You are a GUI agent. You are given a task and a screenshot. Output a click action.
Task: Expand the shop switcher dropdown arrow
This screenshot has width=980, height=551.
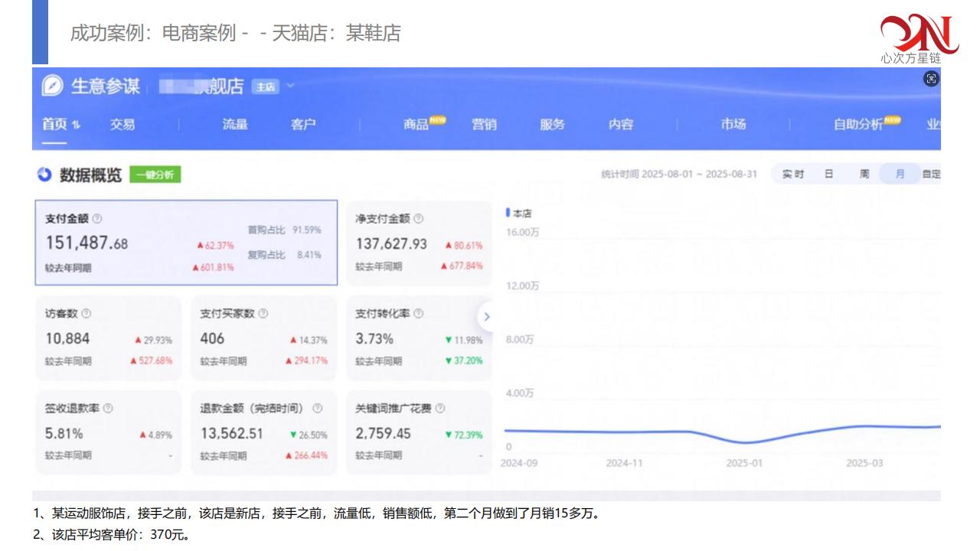coord(290,86)
